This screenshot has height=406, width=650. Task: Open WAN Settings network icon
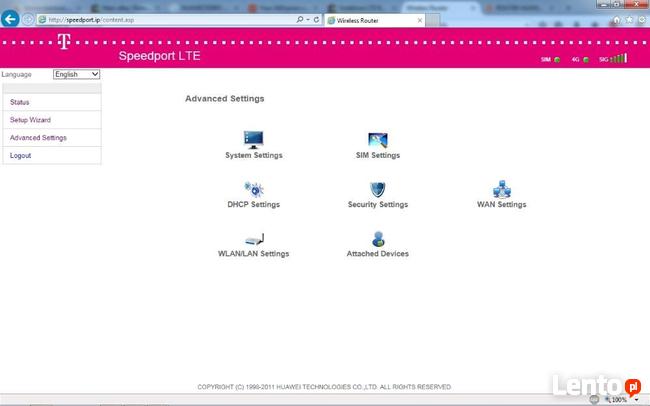(502, 189)
